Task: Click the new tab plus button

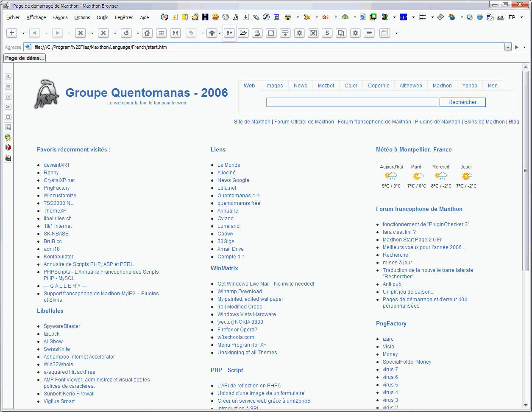Action: 12,33
